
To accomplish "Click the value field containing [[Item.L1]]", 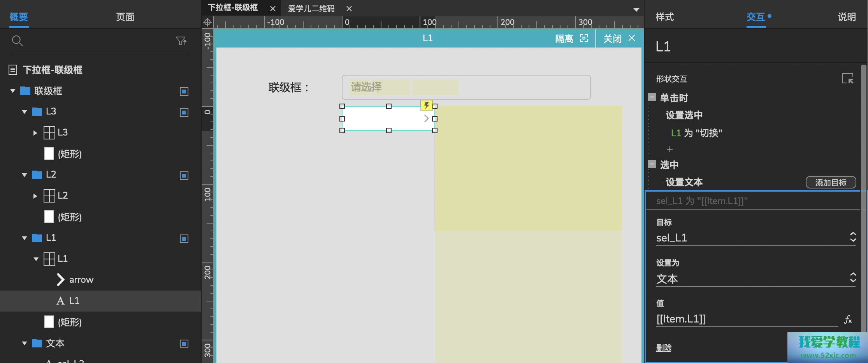I will point(745,319).
